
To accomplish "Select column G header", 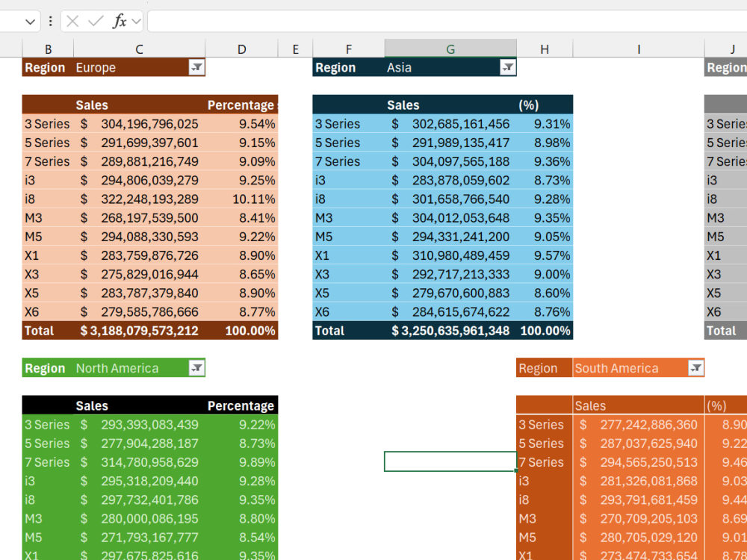I will pos(450,49).
